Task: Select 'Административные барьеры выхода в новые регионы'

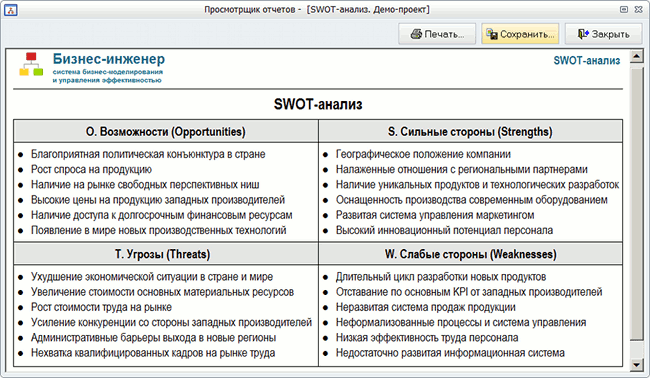Action: point(153,338)
